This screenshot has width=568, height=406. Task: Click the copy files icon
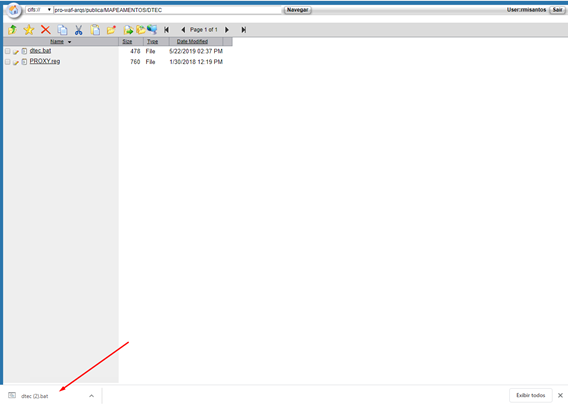coord(62,30)
